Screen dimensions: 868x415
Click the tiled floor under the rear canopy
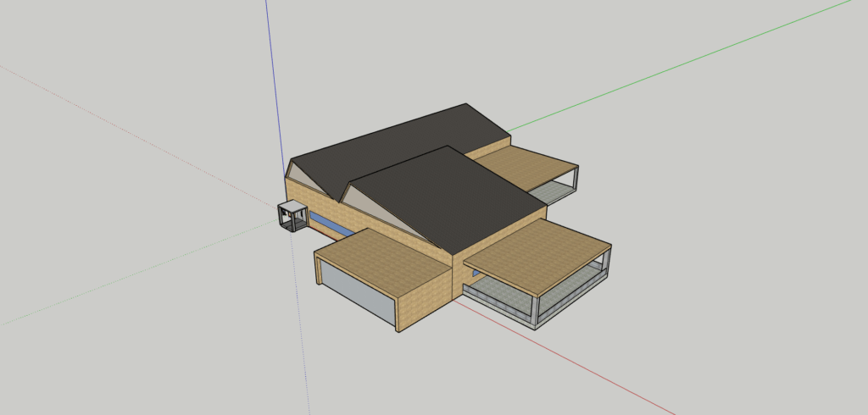pos(555,193)
